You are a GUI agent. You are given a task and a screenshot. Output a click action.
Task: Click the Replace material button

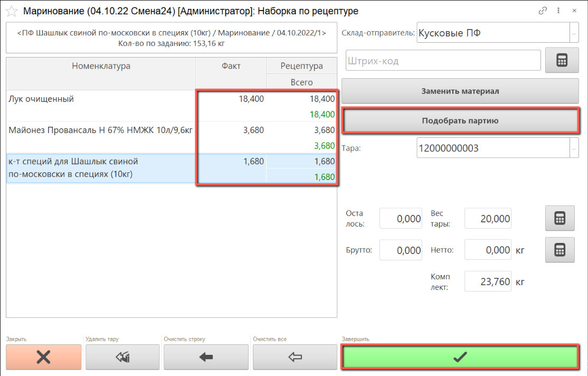click(x=460, y=91)
